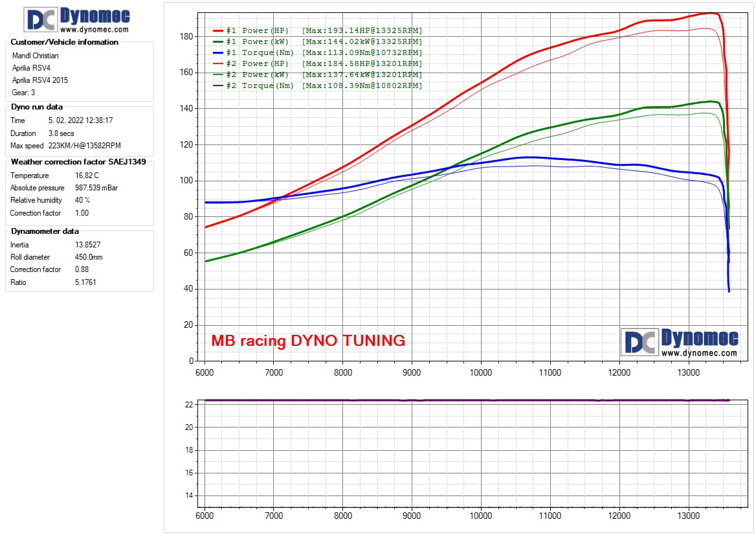Click the red line marker for #1 Power(HP)
The height and width of the screenshot is (535, 756).
click(x=217, y=30)
